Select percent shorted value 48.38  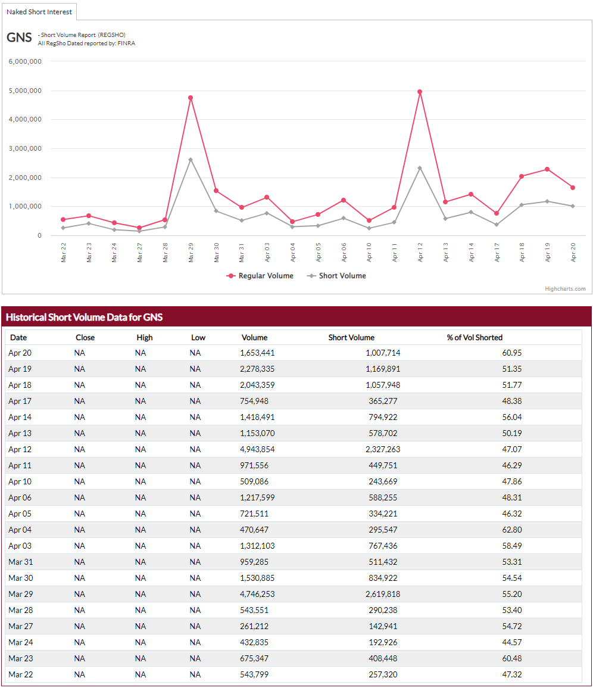(512, 401)
